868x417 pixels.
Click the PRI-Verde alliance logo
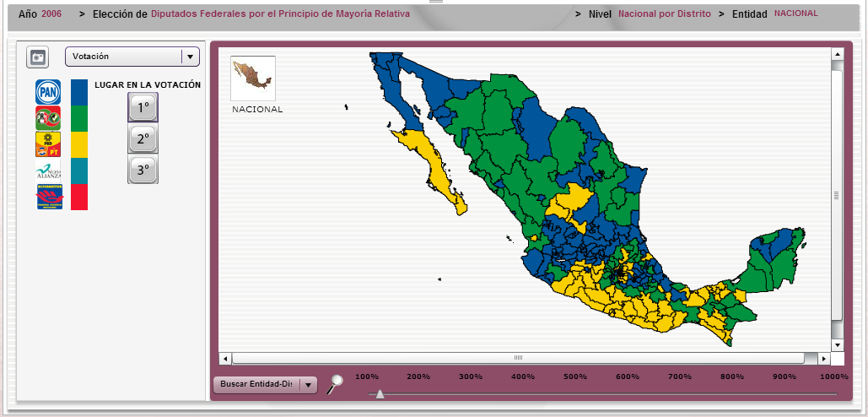pos(48,118)
